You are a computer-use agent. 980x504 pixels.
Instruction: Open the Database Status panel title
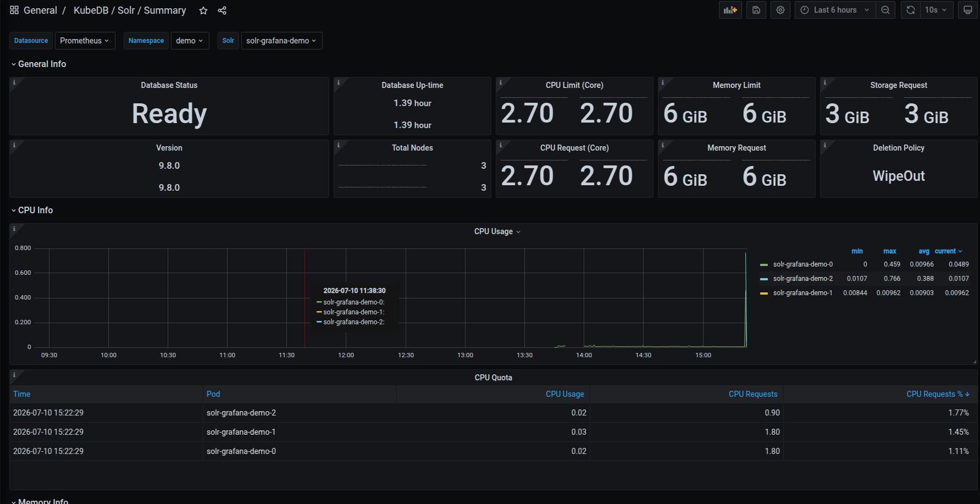pos(169,85)
